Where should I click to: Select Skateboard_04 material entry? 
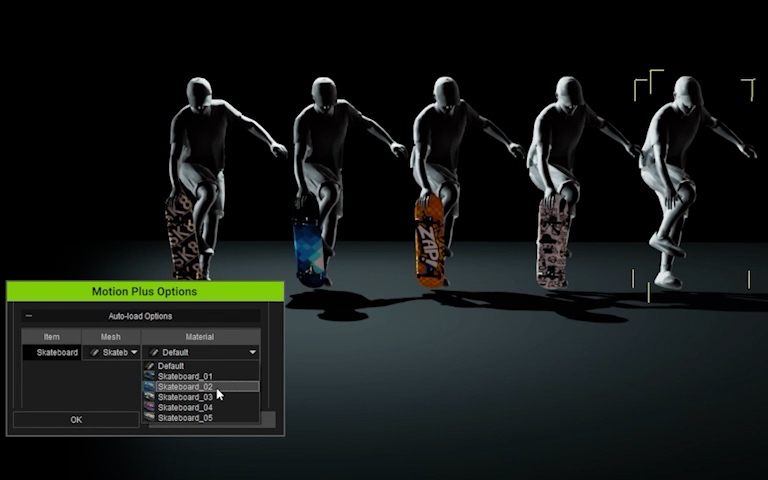point(185,407)
